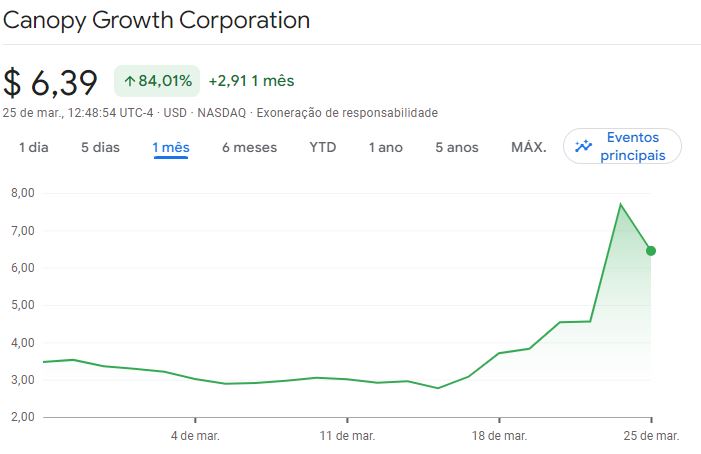701x454 pixels.
Task: Click the 84,01% change badge
Action: [x=158, y=81]
